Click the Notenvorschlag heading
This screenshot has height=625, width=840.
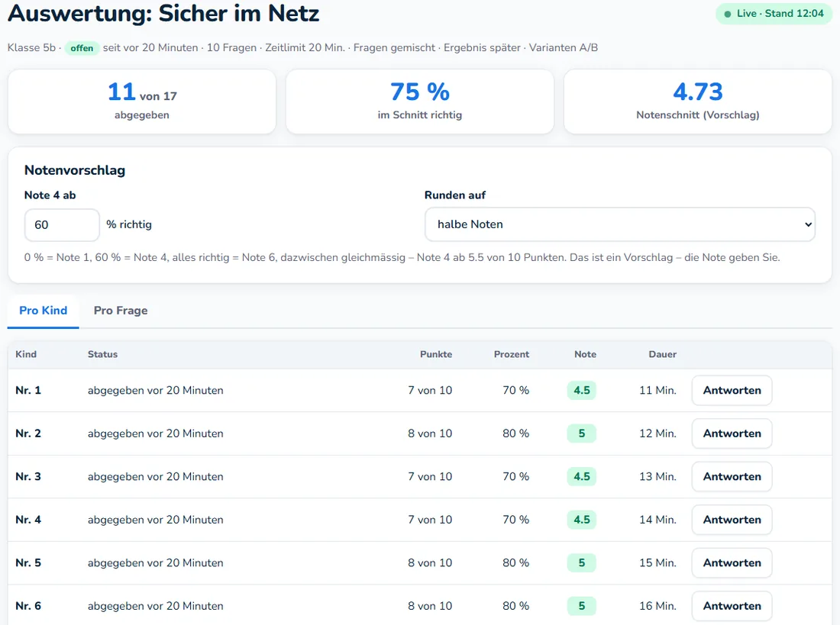tap(75, 170)
